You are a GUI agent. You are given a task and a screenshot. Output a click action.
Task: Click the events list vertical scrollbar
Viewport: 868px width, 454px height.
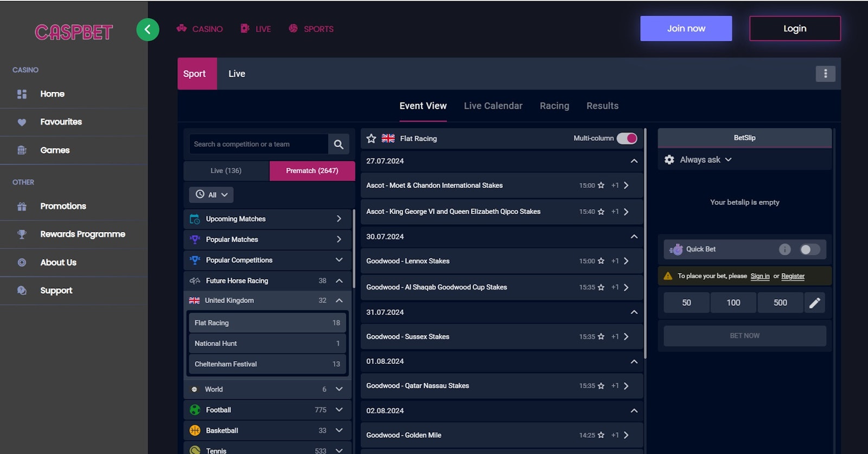pyautogui.click(x=645, y=244)
